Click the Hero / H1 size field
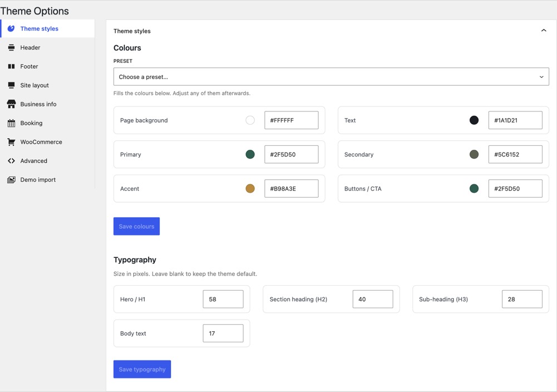This screenshot has height=392, width=557. [x=223, y=300]
